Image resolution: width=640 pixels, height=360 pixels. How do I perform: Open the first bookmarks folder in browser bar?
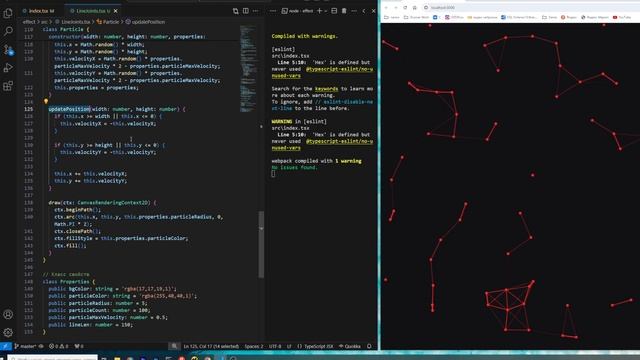(x=392, y=17)
